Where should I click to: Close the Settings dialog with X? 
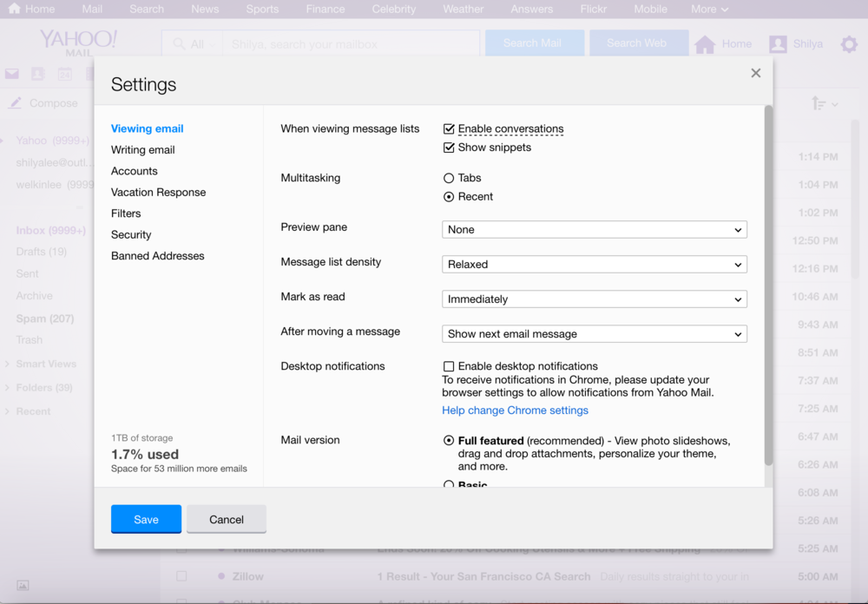756,73
